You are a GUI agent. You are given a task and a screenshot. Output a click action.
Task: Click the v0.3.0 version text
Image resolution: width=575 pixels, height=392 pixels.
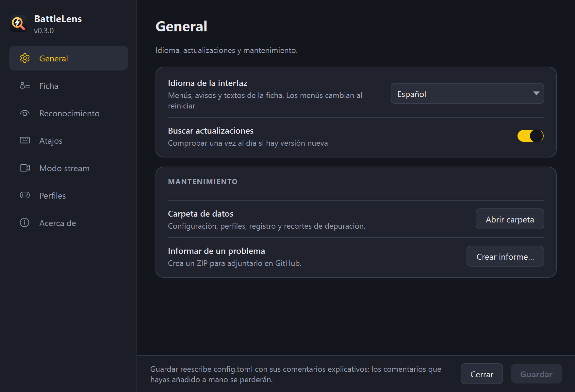coord(44,31)
